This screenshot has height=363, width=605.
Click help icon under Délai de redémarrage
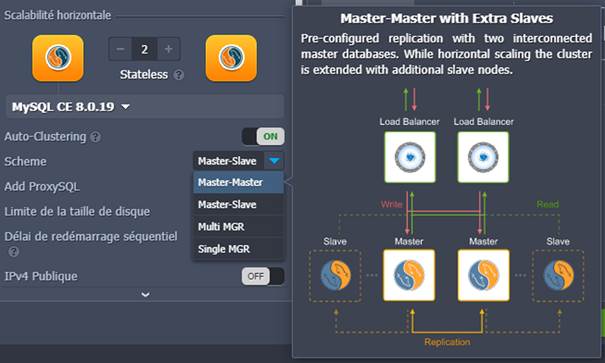[x=14, y=252]
